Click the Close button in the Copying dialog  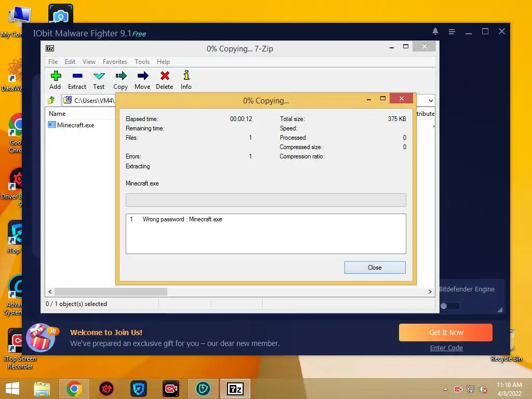pos(375,268)
